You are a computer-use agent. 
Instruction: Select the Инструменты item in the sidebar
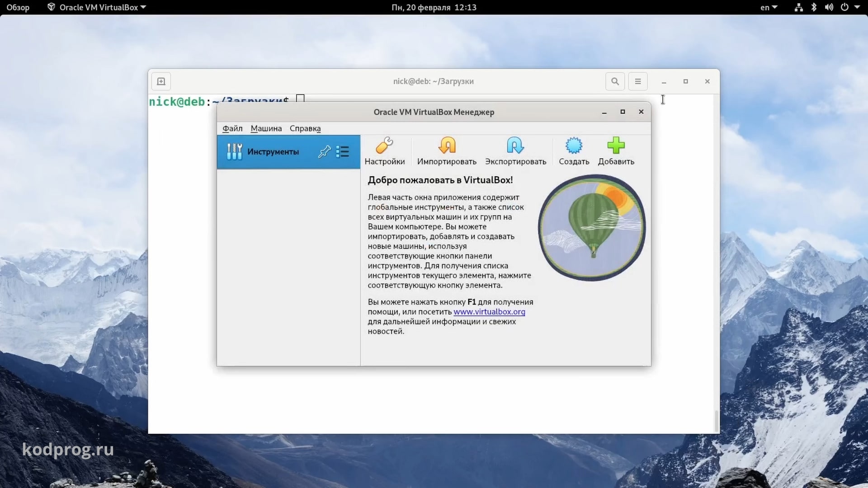click(x=288, y=152)
